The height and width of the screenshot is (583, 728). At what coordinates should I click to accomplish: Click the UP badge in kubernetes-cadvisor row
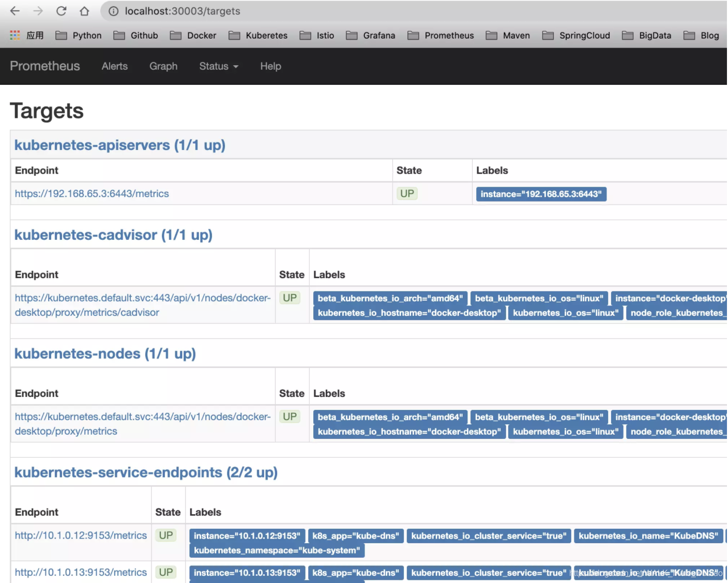tap(290, 298)
